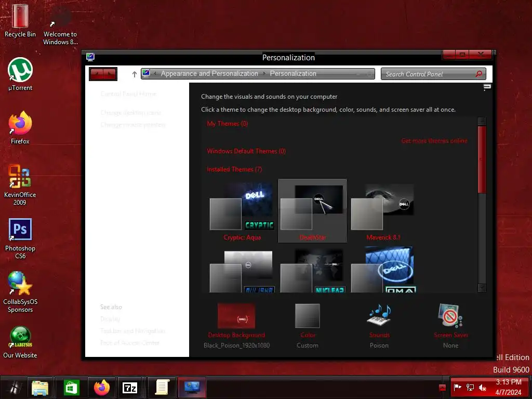532x399 pixels.
Task: Open the Change desktop icons link
Action: [x=130, y=113]
